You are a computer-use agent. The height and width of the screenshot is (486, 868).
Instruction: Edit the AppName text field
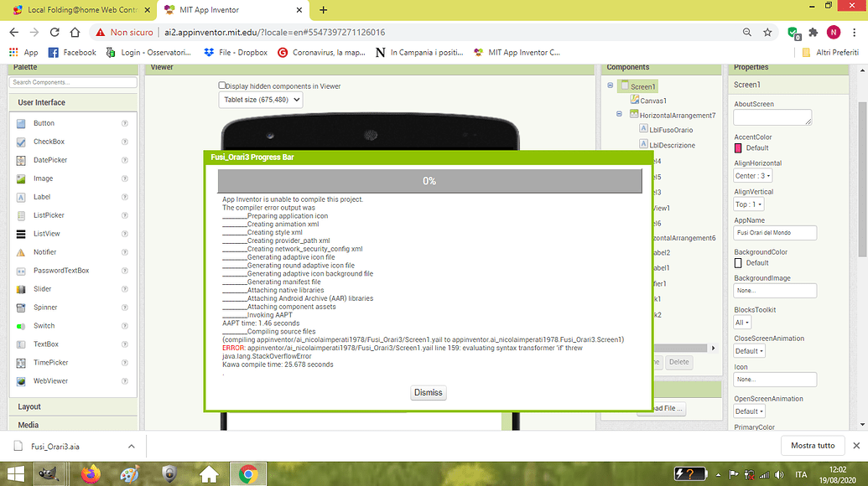pyautogui.click(x=775, y=233)
